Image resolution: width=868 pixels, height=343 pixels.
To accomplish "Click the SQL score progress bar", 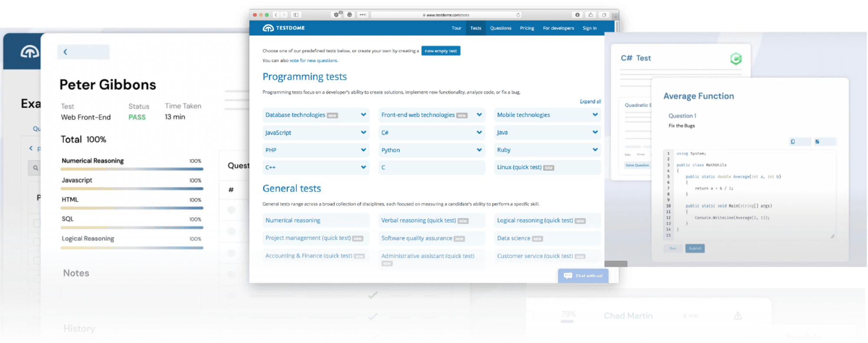I will pyautogui.click(x=132, y=228).
